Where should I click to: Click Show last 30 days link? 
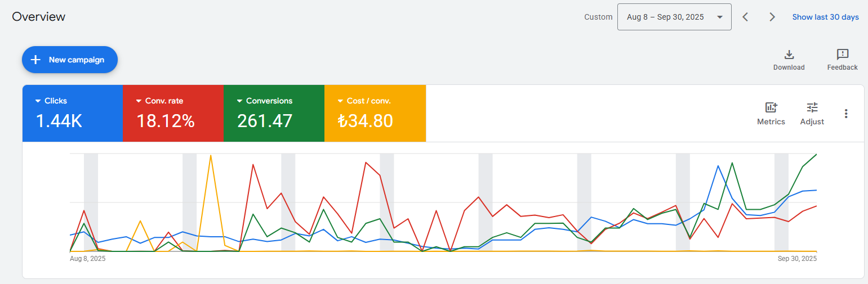click(x=825, y=17)
